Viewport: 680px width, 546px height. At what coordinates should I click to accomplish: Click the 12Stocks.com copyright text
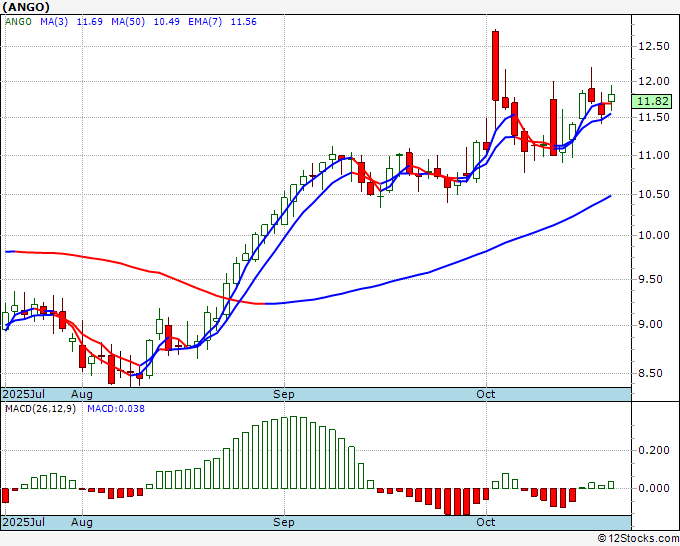[x=638, y=539]
